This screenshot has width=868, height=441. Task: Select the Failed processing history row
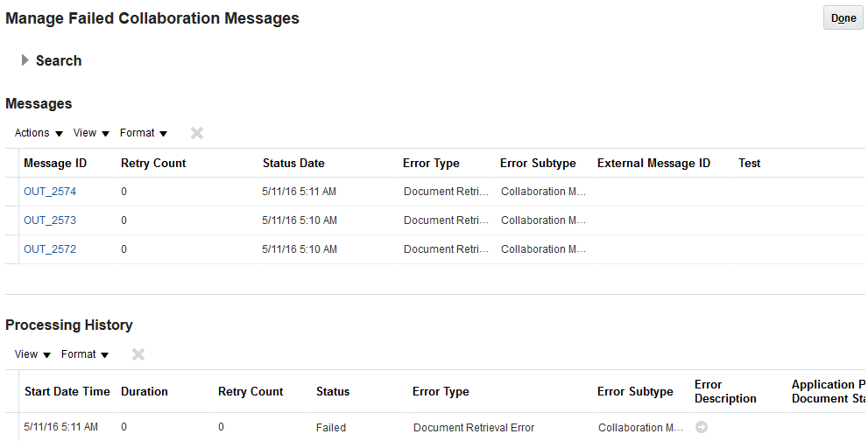pos(331,428)
